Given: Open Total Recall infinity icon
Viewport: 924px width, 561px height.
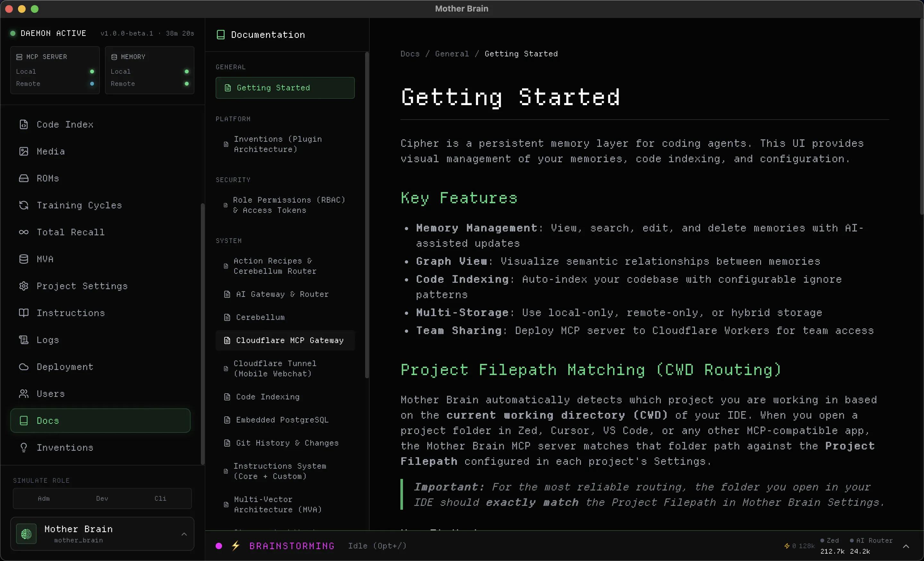Looking at the screenshot, I should 24,232.
